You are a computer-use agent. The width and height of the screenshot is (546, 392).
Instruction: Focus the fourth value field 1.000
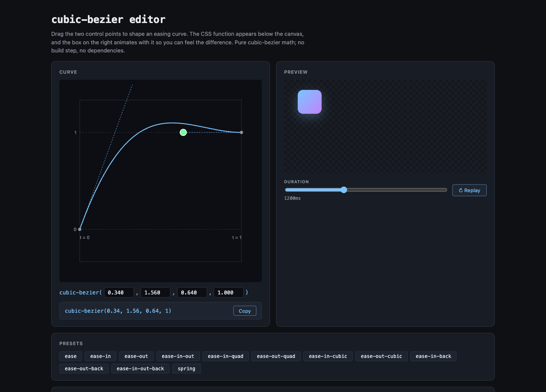229,293
